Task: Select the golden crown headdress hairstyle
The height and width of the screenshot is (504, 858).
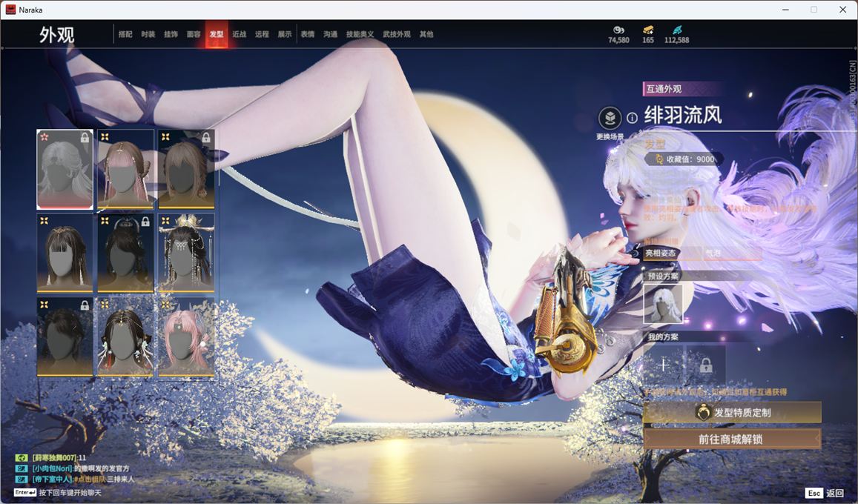Action: click(x=186, y=253)
